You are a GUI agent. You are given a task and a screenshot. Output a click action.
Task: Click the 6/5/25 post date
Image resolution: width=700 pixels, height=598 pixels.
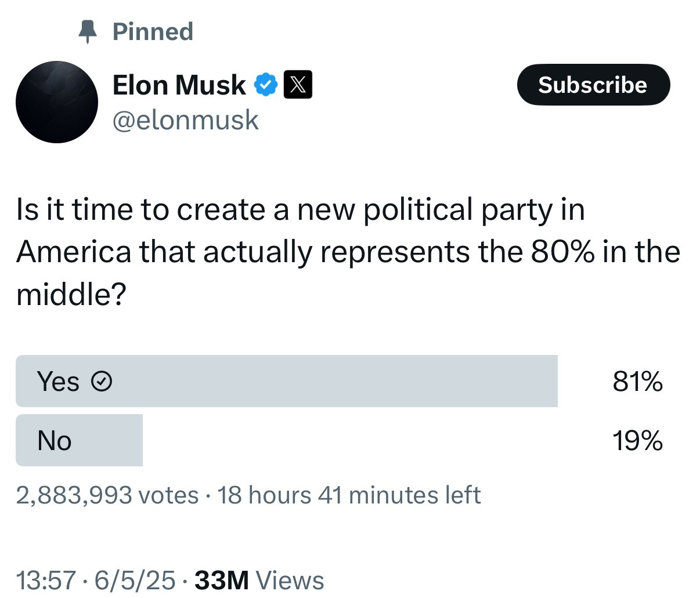pyautogui.click(x=135, y=580)
